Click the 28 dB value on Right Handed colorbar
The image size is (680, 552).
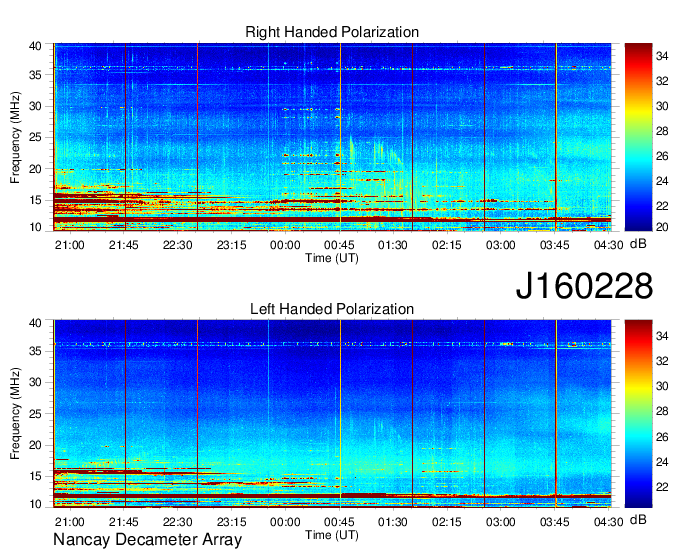click(662, 131)
